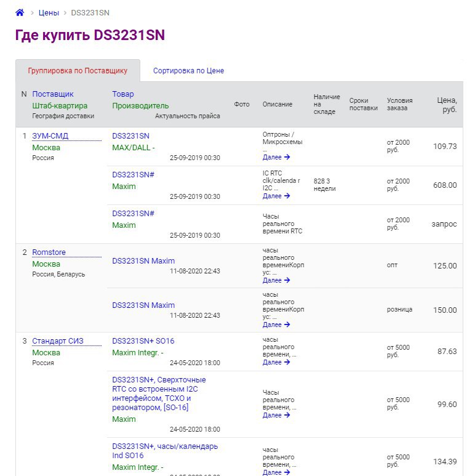This screenshot has width=467, height=476.
Task: Click manufacturer MAX/DALL -
Action: point(134,148)
